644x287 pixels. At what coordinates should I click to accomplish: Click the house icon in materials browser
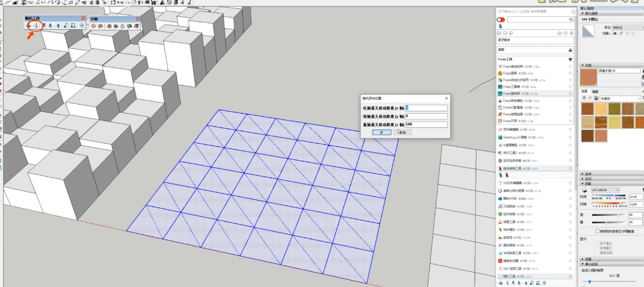tap(596, 98)
